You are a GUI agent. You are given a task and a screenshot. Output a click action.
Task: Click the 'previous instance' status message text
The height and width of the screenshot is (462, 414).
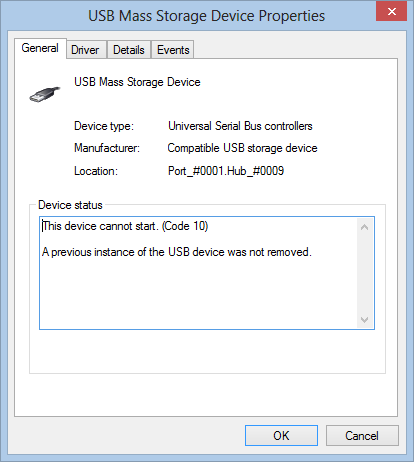click(177, 252)
